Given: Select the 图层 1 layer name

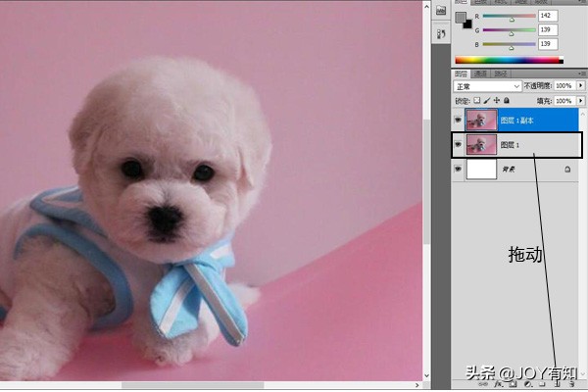Looking at the screenshot, I should pos(510,145).
